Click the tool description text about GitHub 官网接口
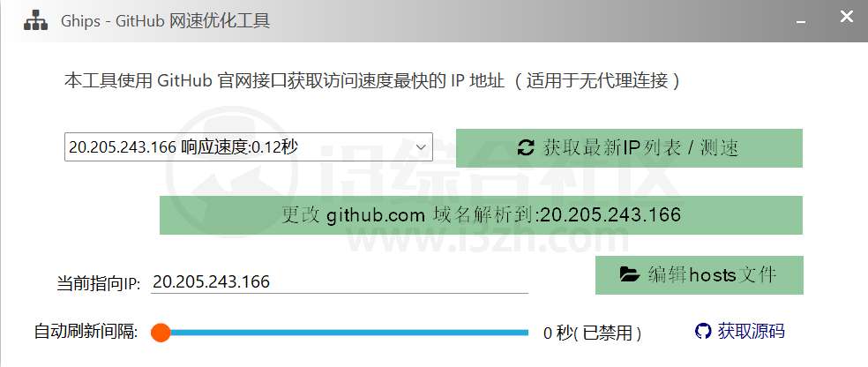This screenshot has width=868, height=367. 372,81
